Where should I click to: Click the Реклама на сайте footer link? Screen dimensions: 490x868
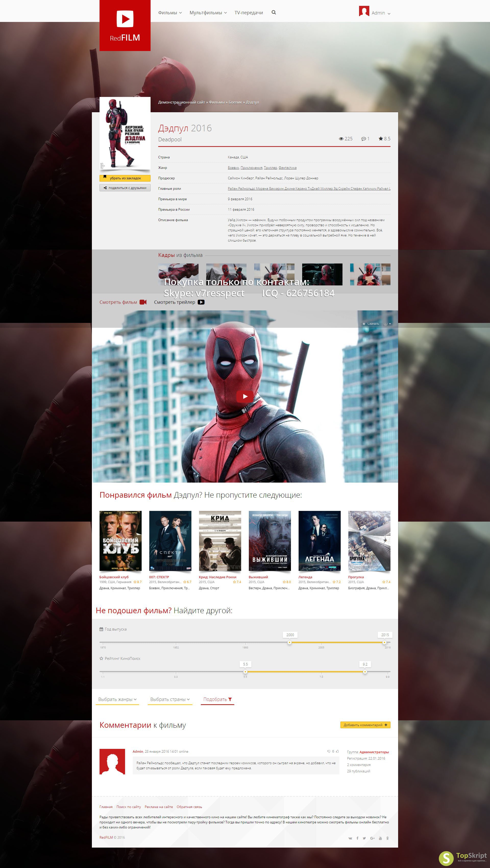coord(158,807)
